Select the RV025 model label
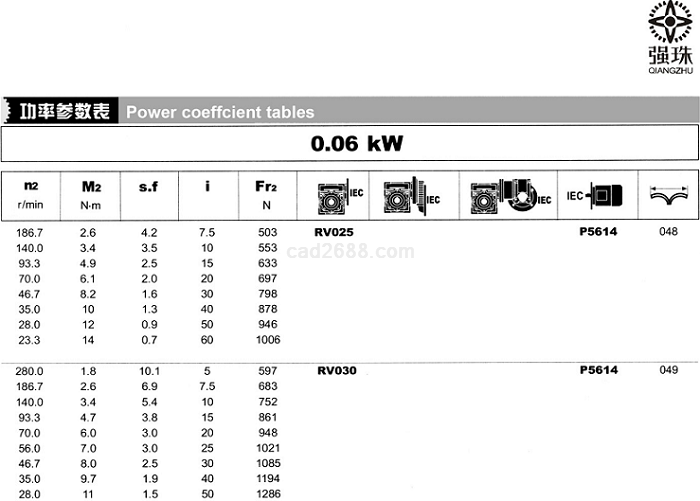 [336, 232]
